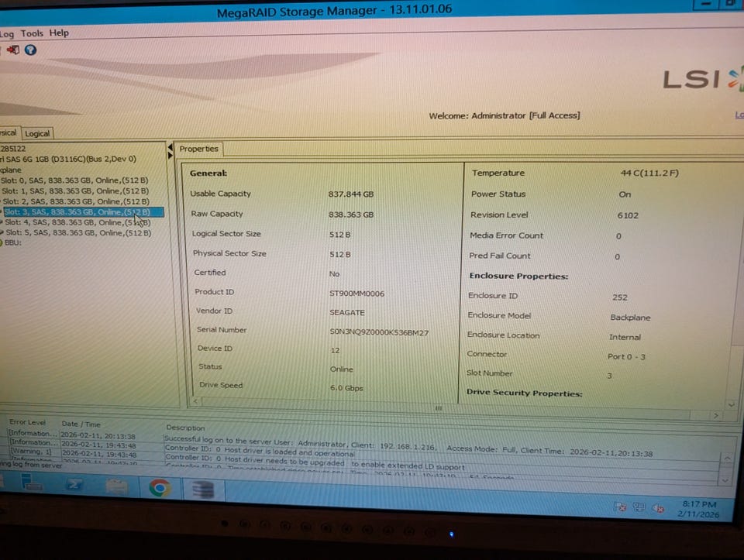
Task: Click the Action Center flag tray icon
Action: pyautogui.click(x=620, y=507)
